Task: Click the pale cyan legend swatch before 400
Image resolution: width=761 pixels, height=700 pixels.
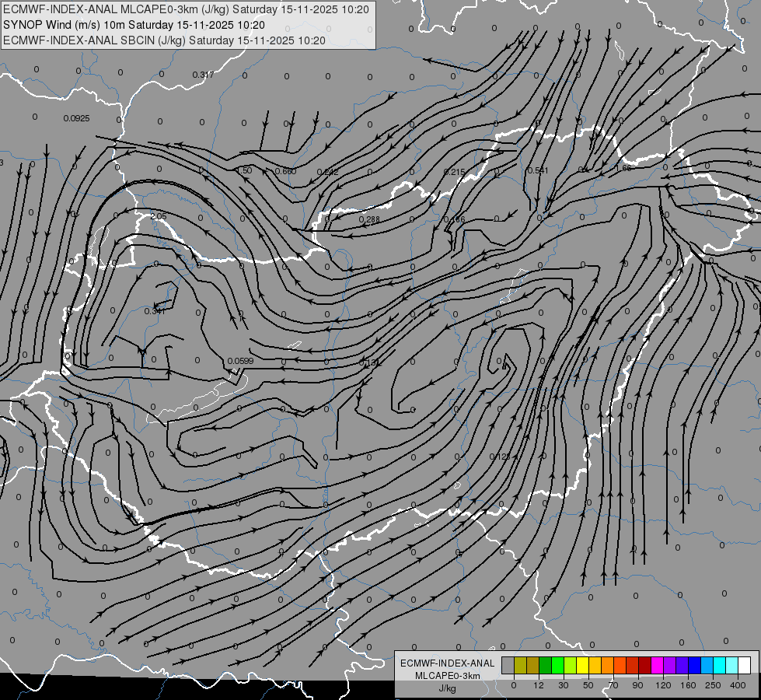Action: click(x=733, y=666)
